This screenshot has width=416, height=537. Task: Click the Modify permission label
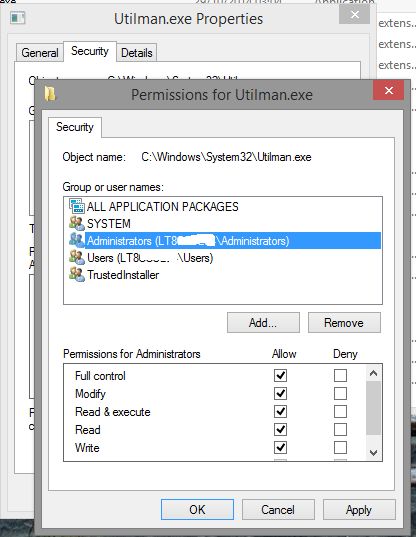[90, 394]
